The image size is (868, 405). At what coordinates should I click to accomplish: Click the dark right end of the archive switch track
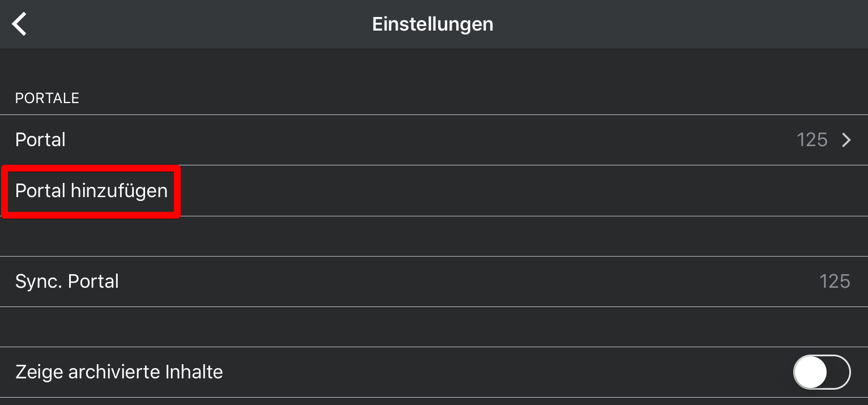[840, 372]
